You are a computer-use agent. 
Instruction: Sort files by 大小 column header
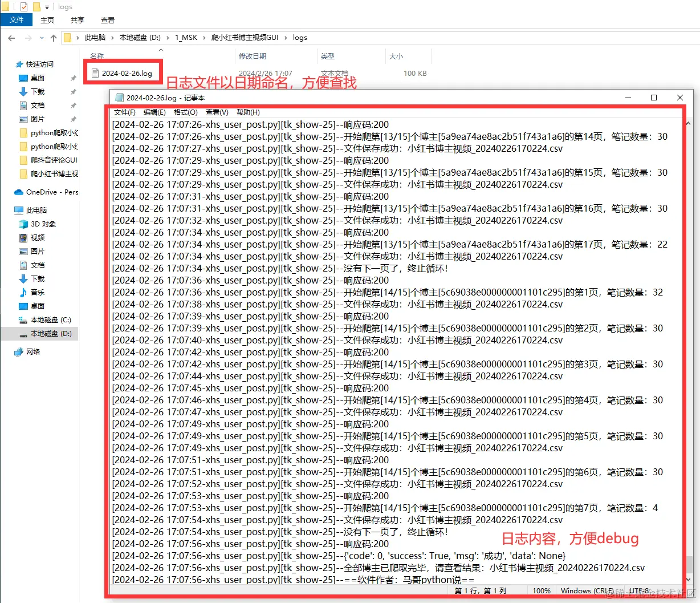[x=396, y=56]
